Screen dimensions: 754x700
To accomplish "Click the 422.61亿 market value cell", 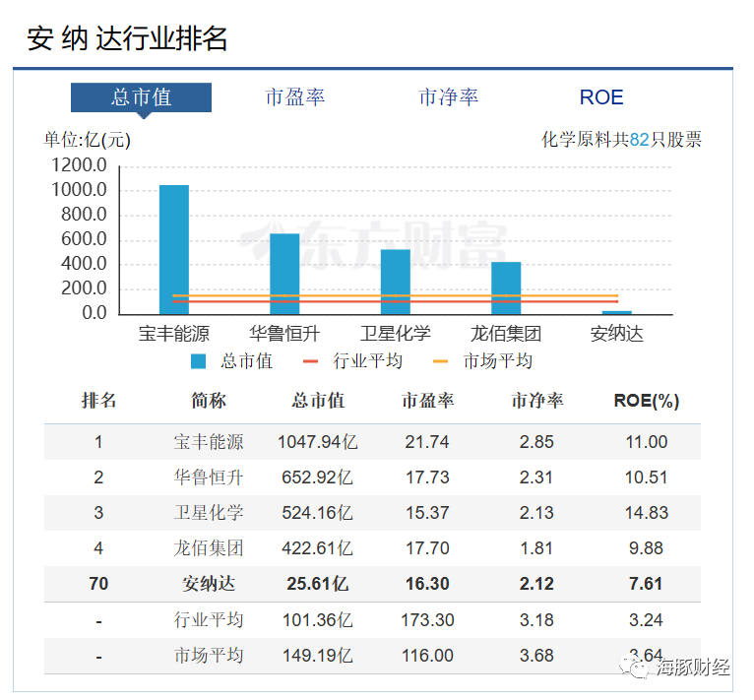I will pos(317,548).
